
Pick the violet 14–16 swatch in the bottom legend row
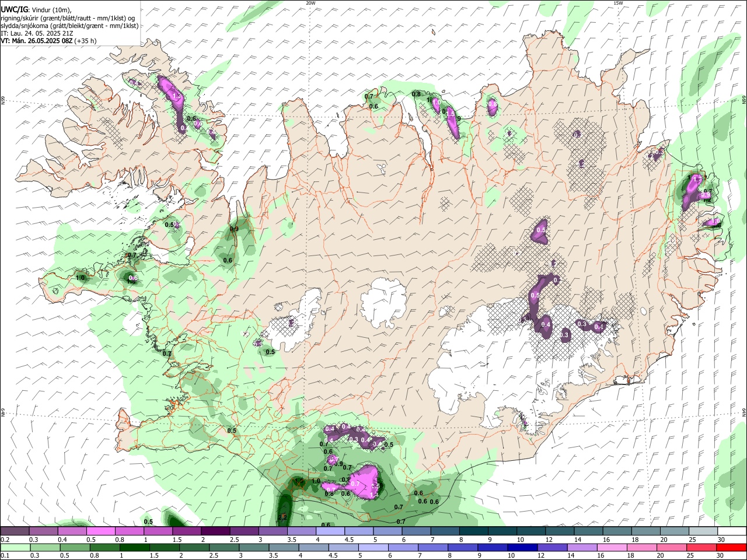[582, 548]
